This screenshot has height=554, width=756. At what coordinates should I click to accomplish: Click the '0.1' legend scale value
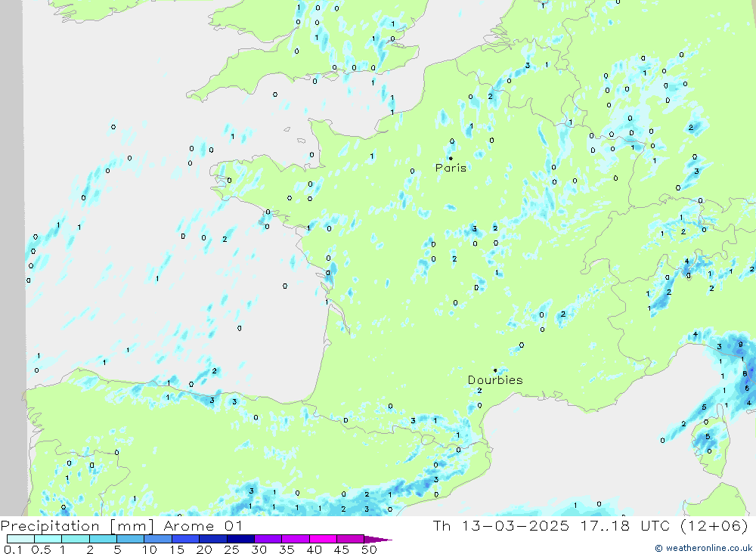13,549
